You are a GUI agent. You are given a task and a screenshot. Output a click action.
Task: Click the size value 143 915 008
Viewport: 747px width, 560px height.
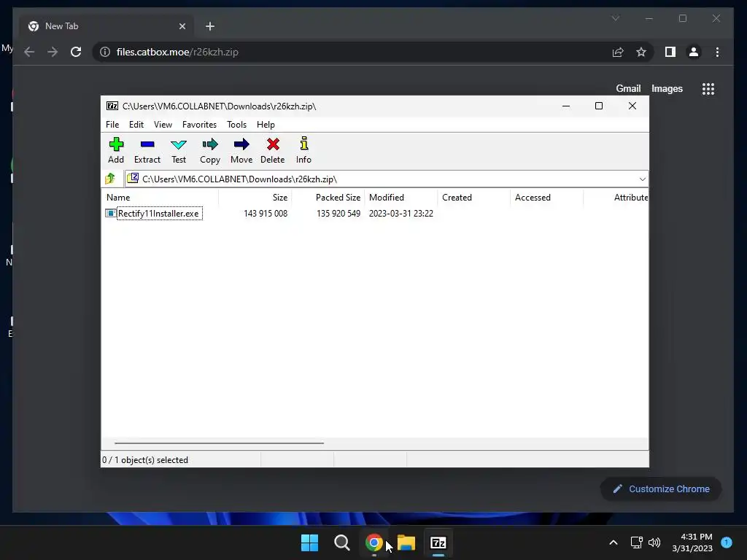[266, 214]
